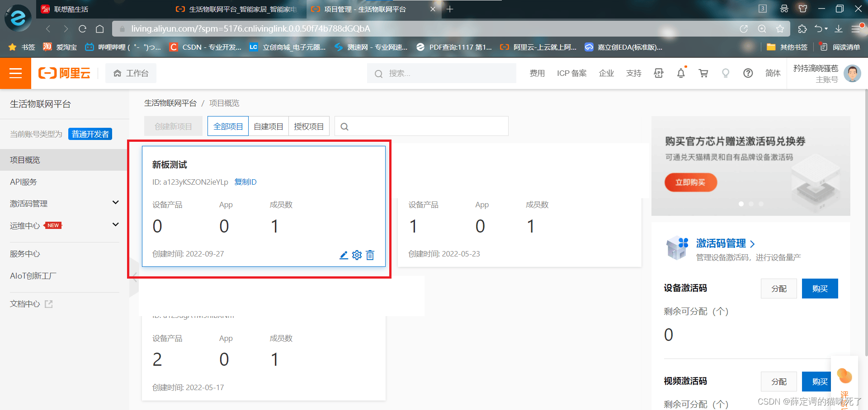
Task: Select the first banner carousel dot
Action: point(741,204)
